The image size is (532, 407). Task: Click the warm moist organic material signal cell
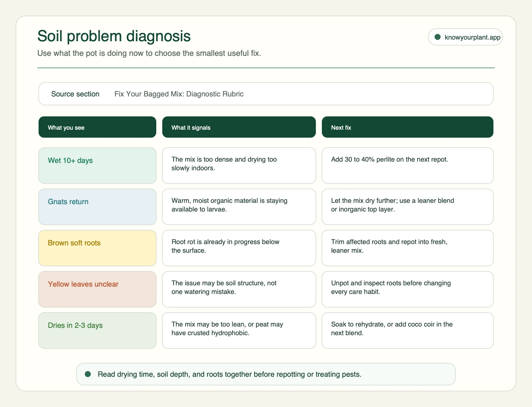coord(239,207)
